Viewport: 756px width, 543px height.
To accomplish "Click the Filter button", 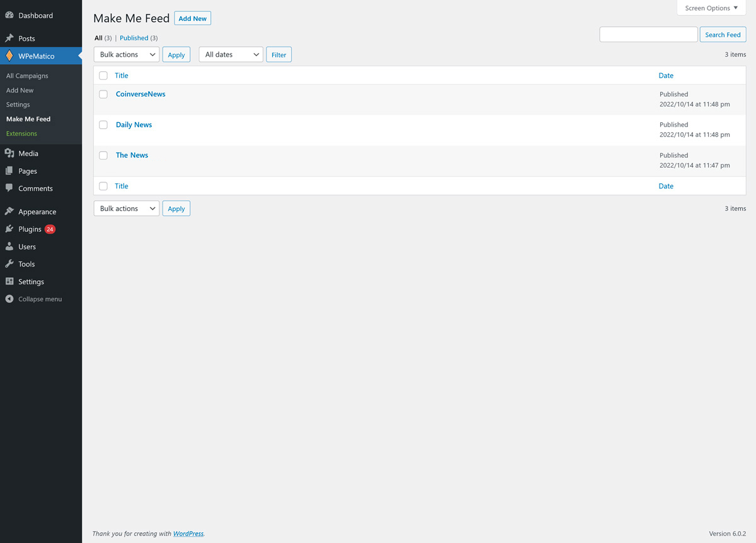I will coord(279,55).
